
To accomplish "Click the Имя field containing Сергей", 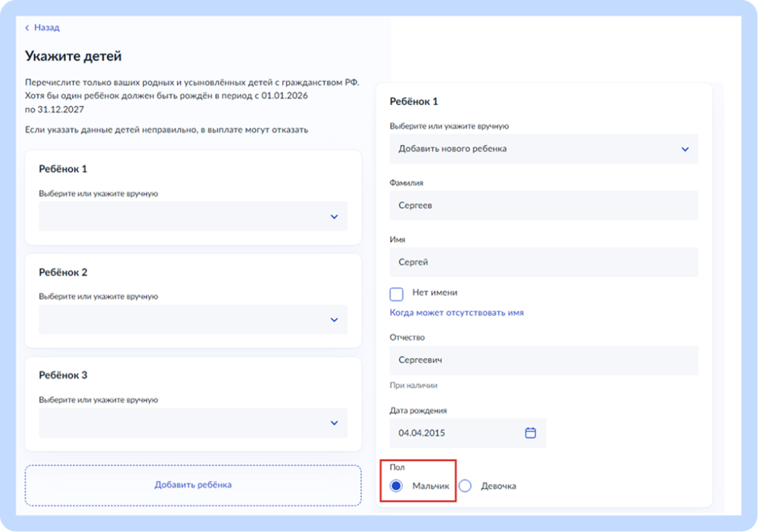I will pyautogui.click(x=544, y=262).
